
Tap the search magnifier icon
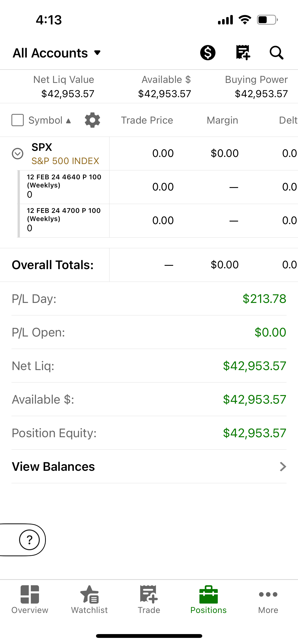[x=276, y=53]
